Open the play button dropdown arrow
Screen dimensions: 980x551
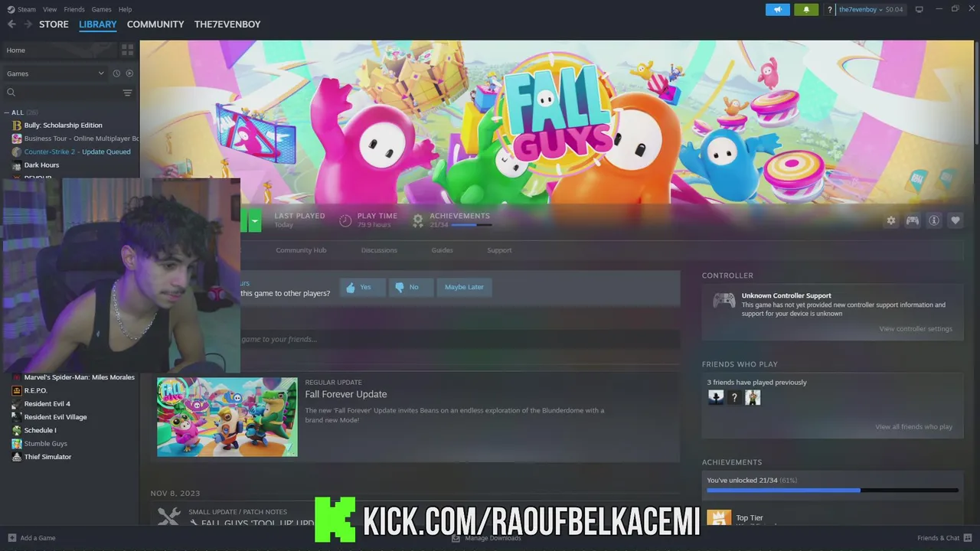[255, 221]
